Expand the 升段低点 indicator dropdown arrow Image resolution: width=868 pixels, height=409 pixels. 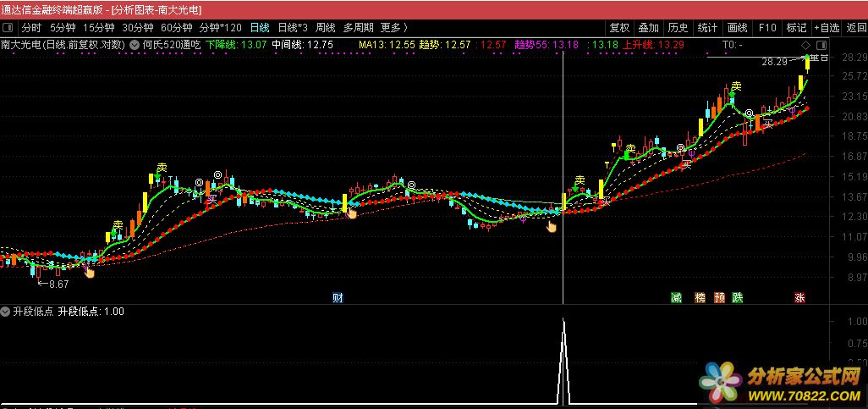[x=6, y=312]
